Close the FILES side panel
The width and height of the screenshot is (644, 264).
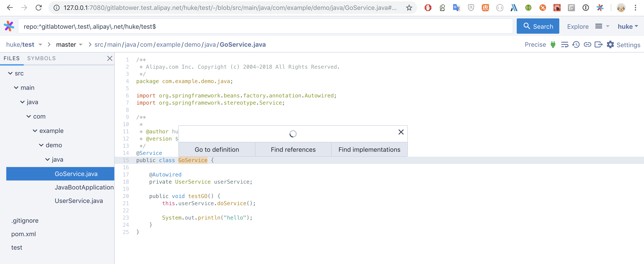(110, 58)
